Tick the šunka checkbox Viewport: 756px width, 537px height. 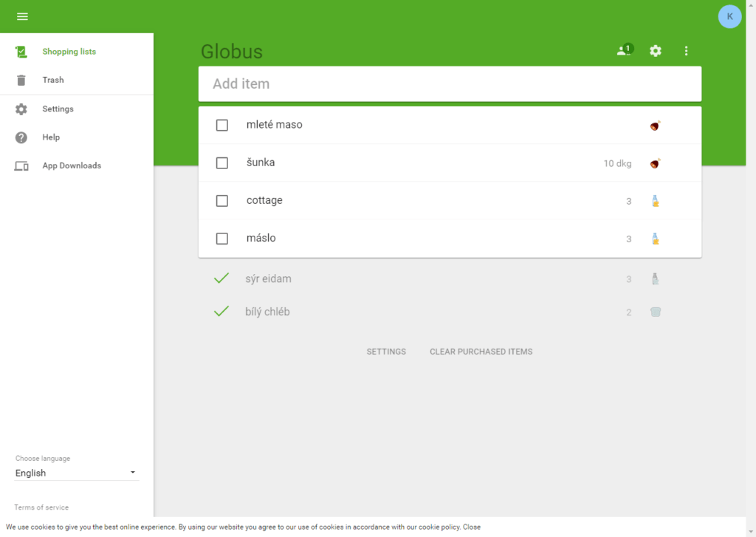tap(221, 163)
